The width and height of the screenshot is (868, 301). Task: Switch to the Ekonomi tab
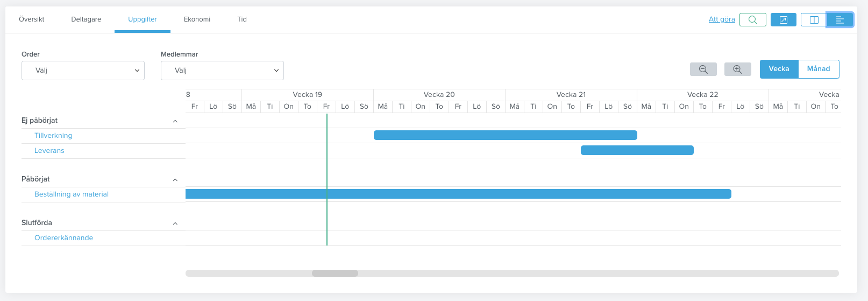(x=197, y=19)
